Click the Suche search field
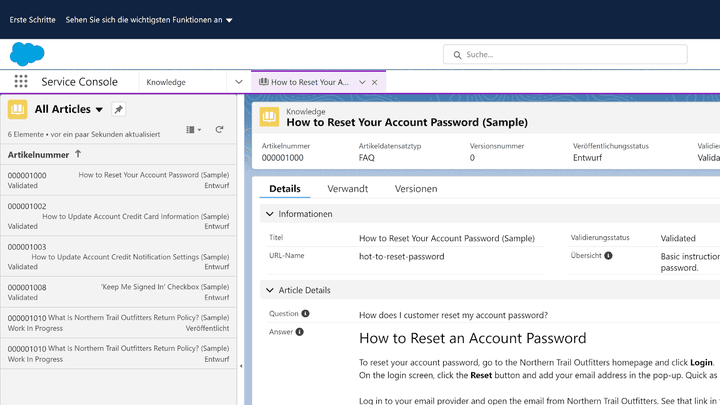Screen dimensions: 720x405 (x=580, y=54)
